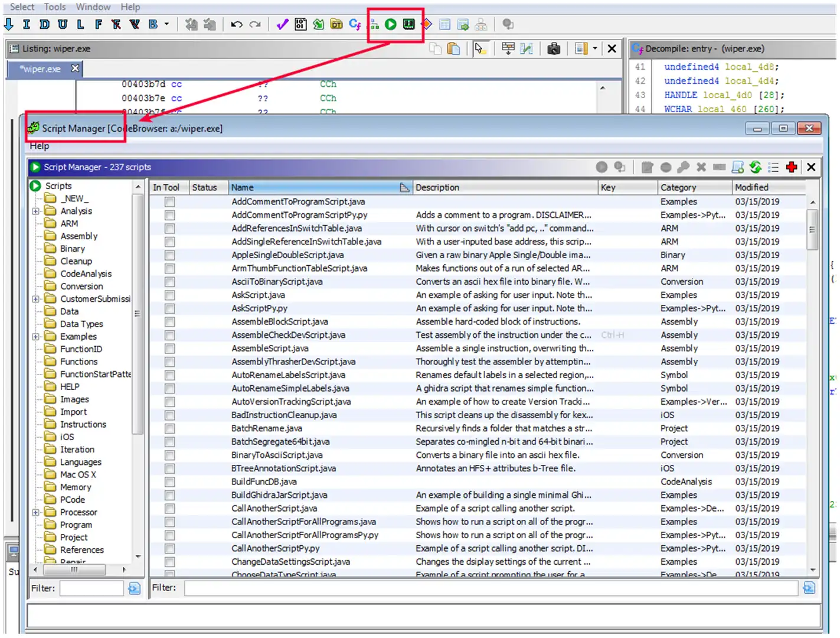The width and height of the screenshot is (840, 638).
Task: Tick In Tool checkbox for BuildFuncDB.java
Action: pos(169,481)
